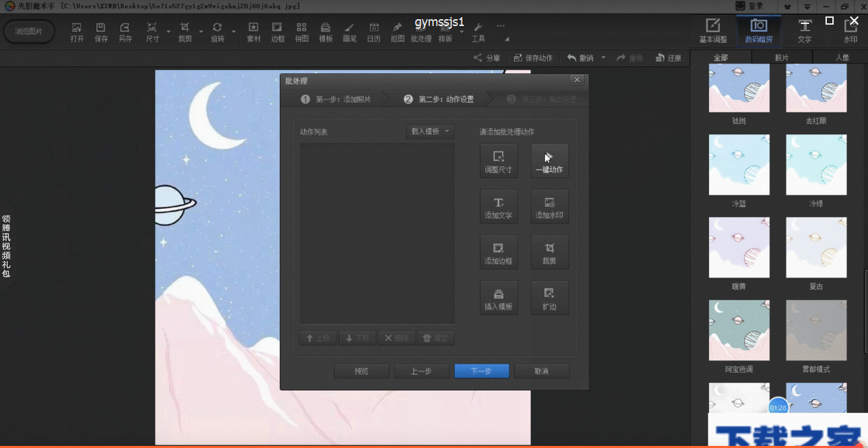Open the 抠图 tool in the toolbar

tap(397, 32)
